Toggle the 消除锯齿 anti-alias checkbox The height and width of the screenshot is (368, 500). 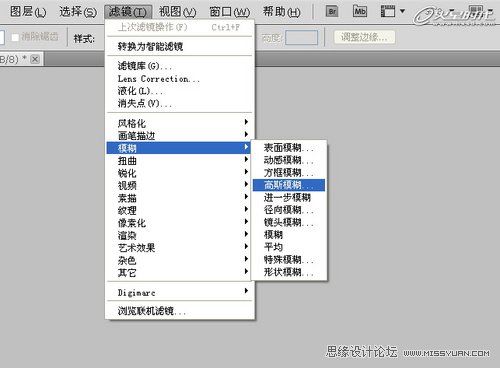click(x=15, y=37)
